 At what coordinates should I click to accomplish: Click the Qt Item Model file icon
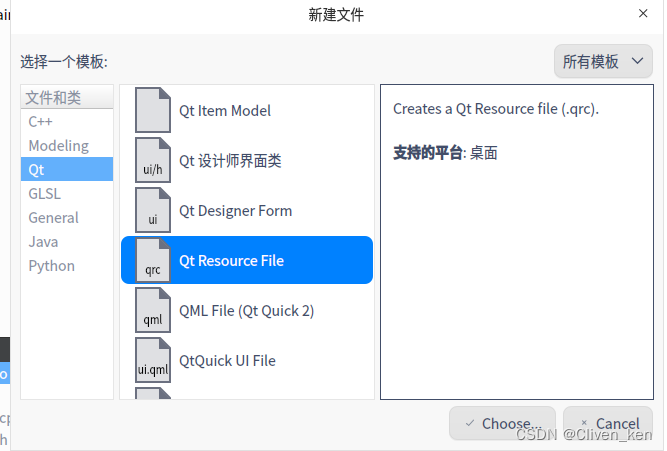[153, 110]
